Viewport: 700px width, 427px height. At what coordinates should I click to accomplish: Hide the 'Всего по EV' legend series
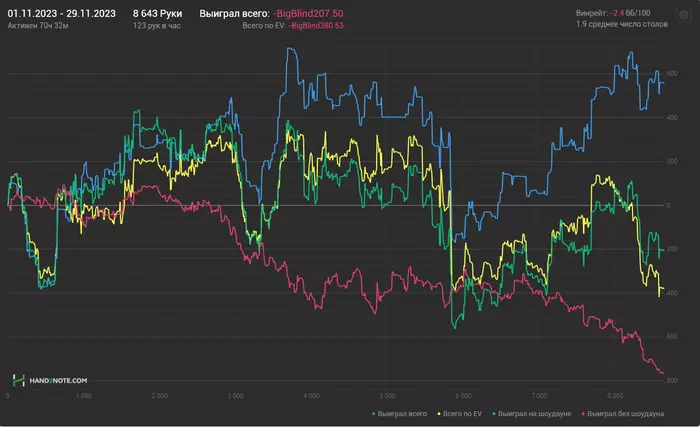(x=461, y=412)
